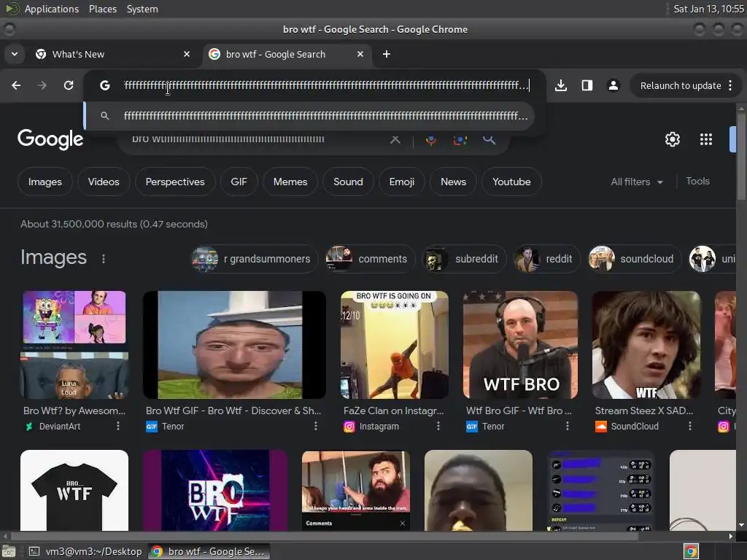The image size is (747, 560).
Task: Open FaZe Clan on Instagr... result link
Action: click(393, 411)
